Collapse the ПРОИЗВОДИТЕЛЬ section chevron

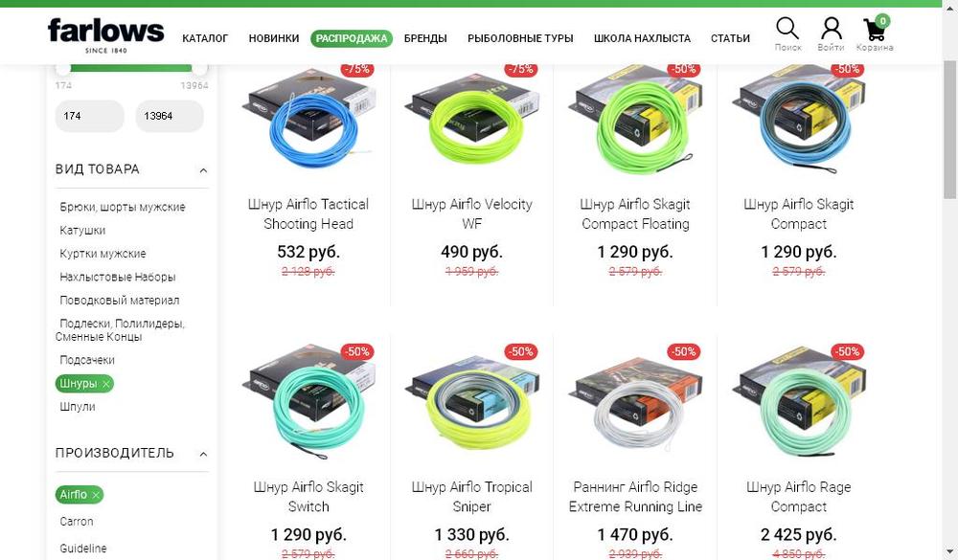(x=203, y=455)
